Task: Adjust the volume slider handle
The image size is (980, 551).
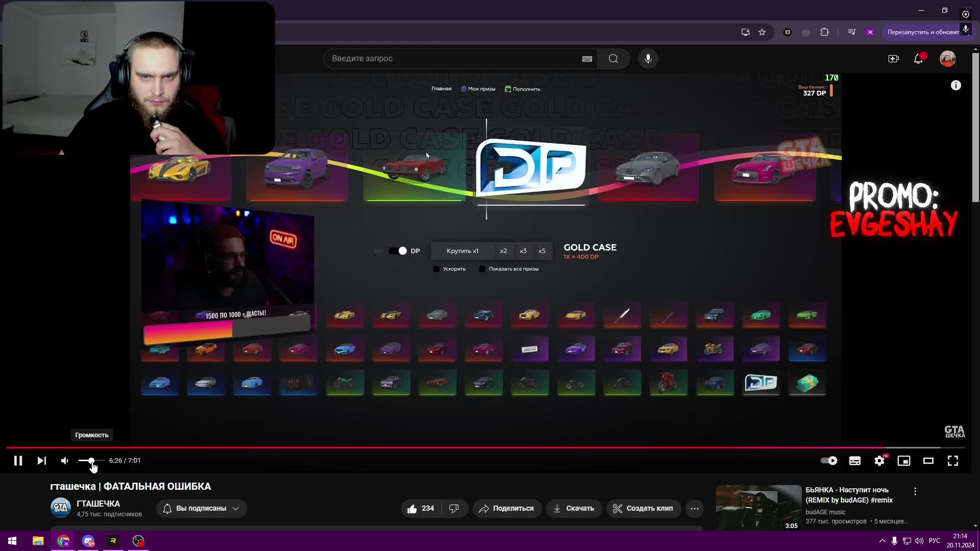Action: (x=91, y=461)
